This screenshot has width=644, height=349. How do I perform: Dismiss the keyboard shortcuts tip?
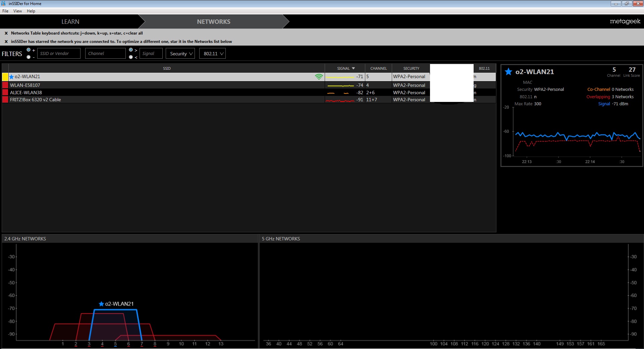pos(6,33)
